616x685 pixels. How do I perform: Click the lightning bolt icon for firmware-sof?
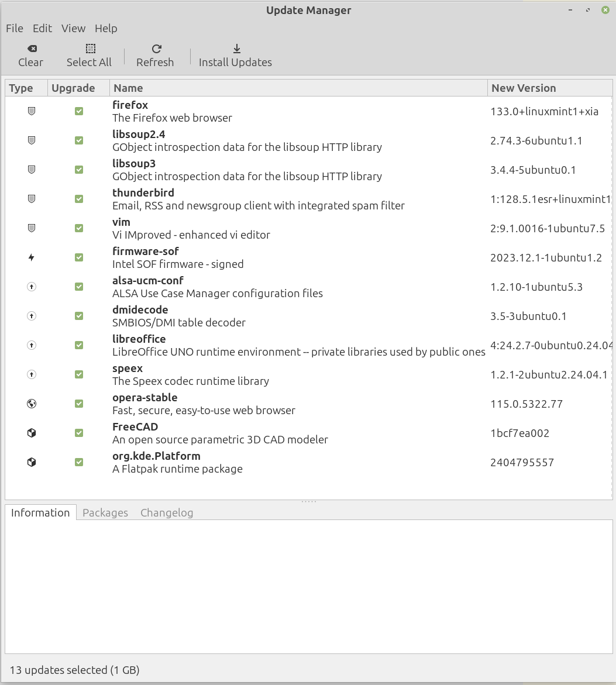pyautogui.click(x=32, y=257)
